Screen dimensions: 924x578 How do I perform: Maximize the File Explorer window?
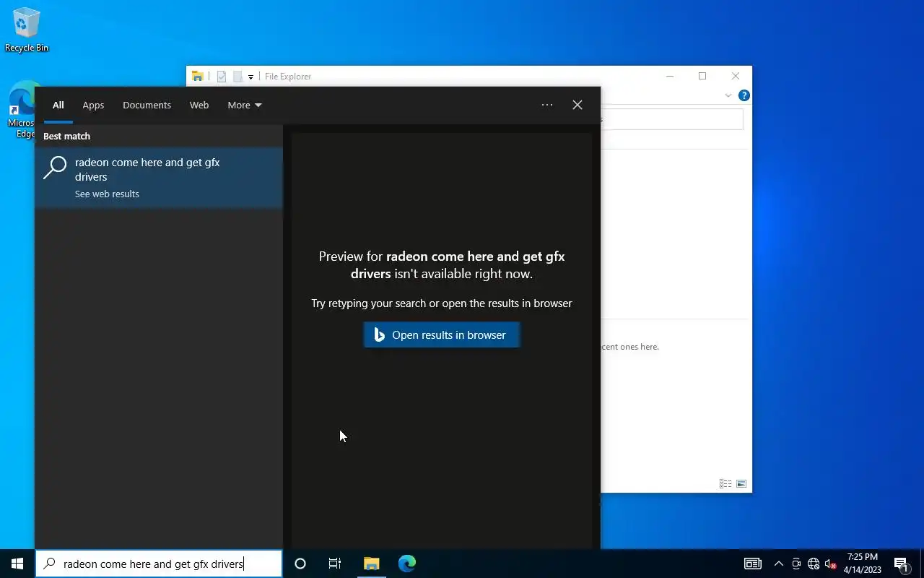[x=702, y=77]
